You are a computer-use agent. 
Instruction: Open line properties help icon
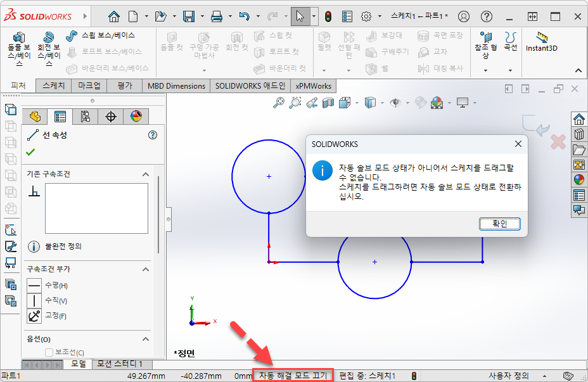153,135
